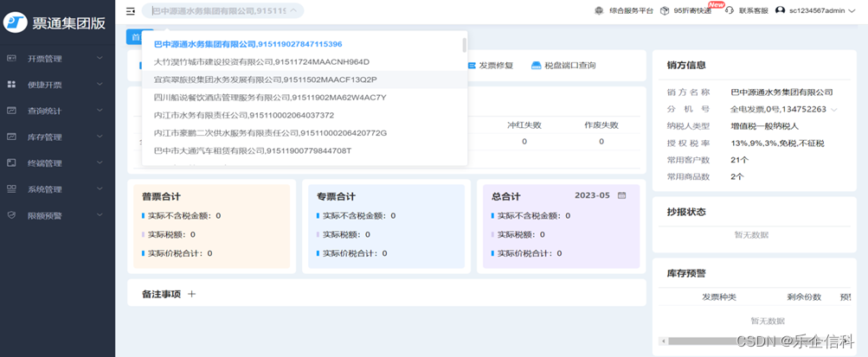Viewport: 868px width, 357px height.
Task: Click the 总合计 card title
Action: click(506, 196)
